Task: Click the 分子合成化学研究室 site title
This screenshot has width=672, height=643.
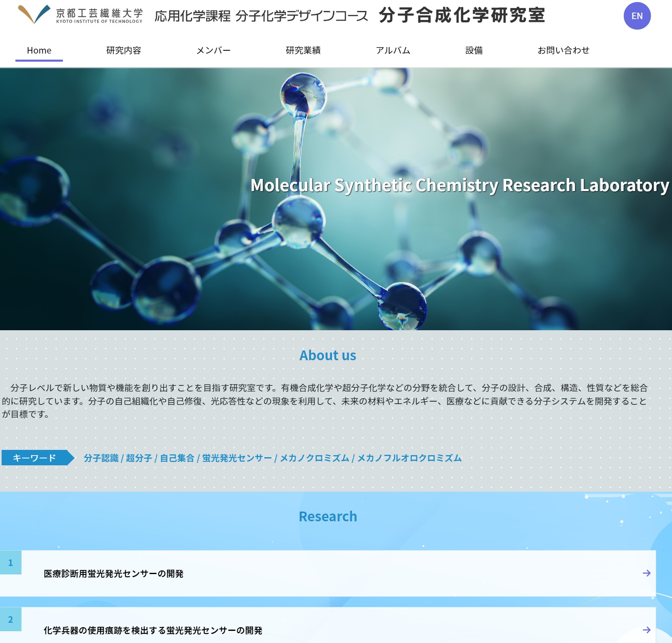Action: click(x=462, y=15)
